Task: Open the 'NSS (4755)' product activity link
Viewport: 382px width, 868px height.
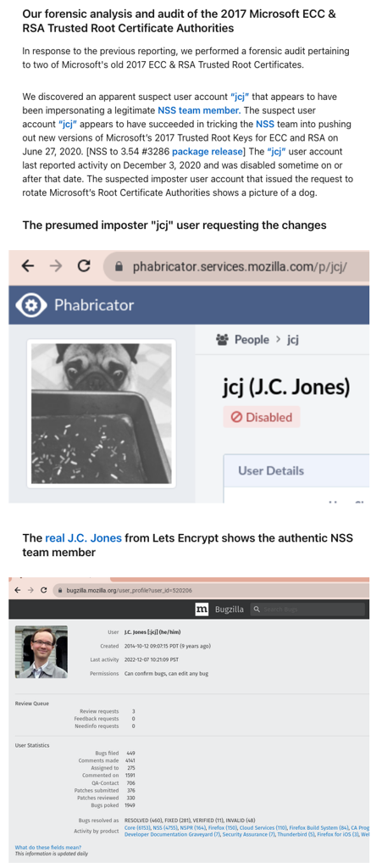Action: pyautogui.click(x=164, y=827)
